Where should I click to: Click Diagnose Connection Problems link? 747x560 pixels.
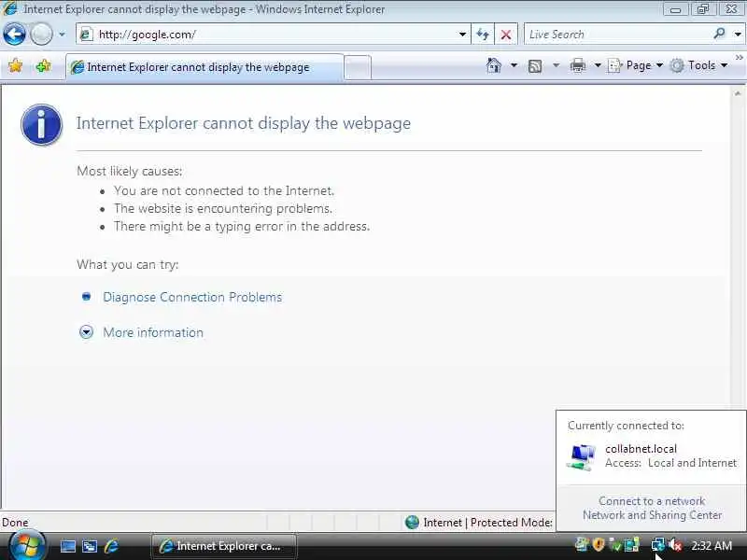tap(192, 297)
